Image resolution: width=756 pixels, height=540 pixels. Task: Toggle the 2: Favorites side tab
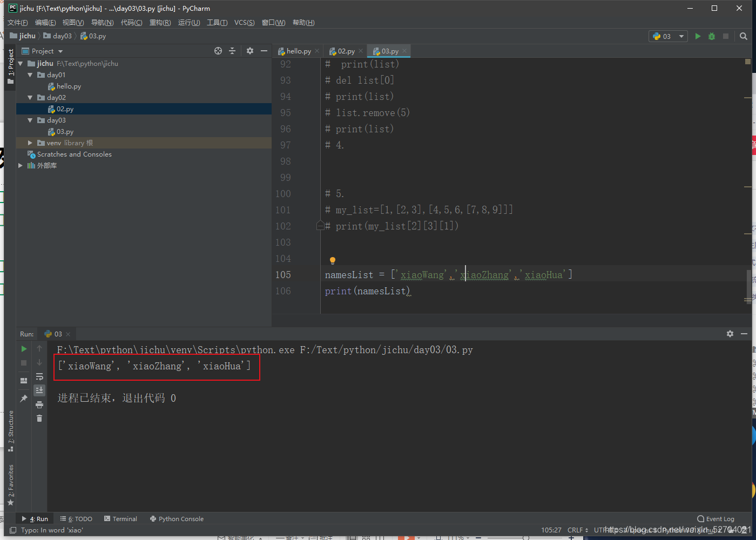(10, 485)
